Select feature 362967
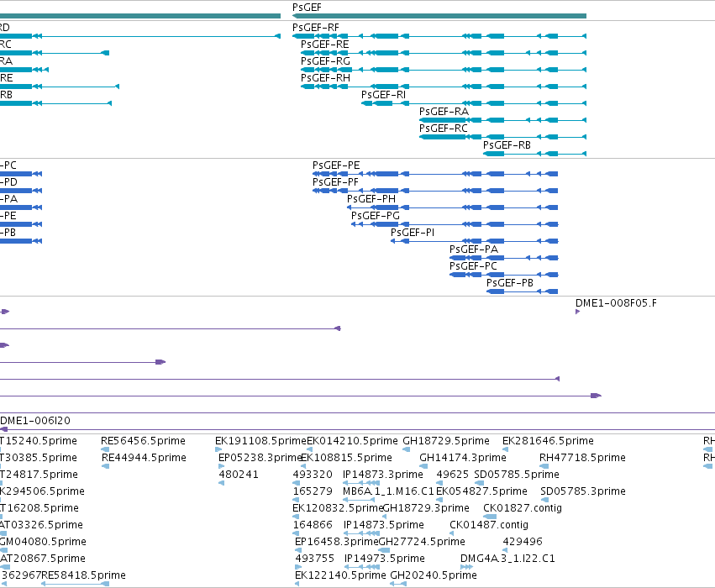The width and height of the screenshot is (715, 588). click(x=21, y=575)
